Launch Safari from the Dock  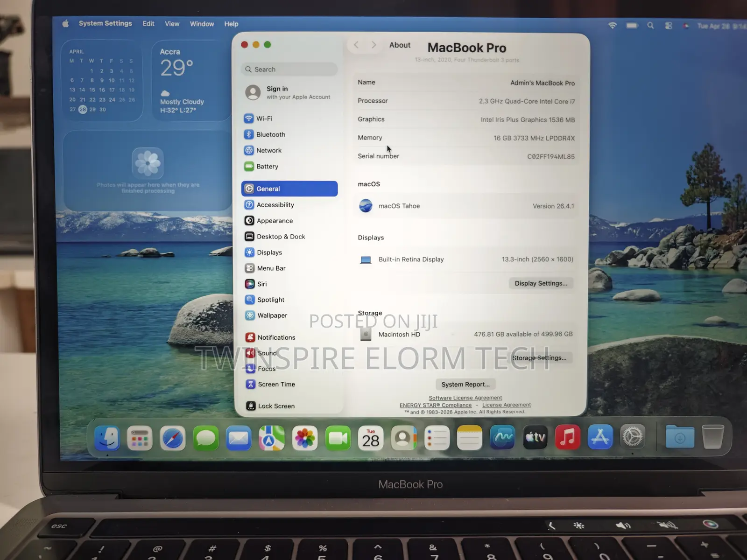173,438
